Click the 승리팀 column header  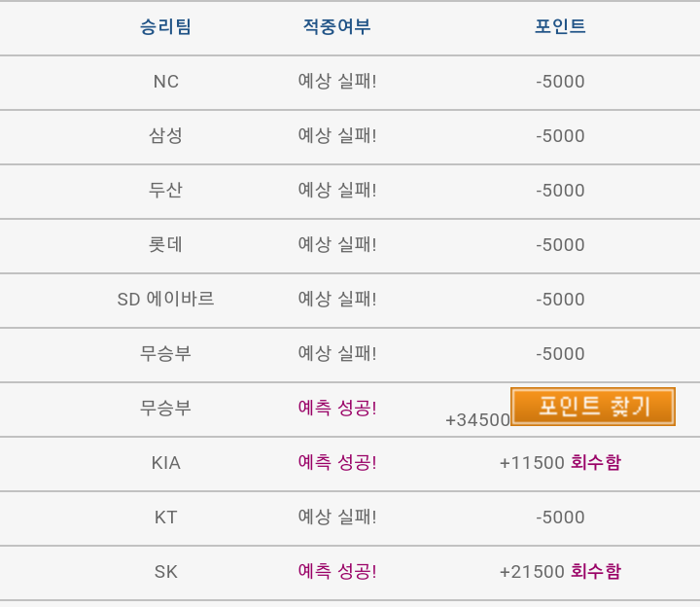165,27
